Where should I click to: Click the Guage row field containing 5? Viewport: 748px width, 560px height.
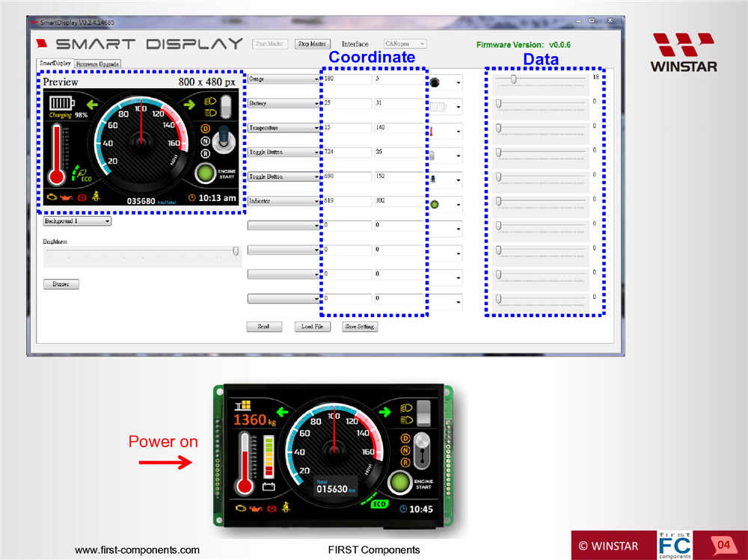pos(399,79)
